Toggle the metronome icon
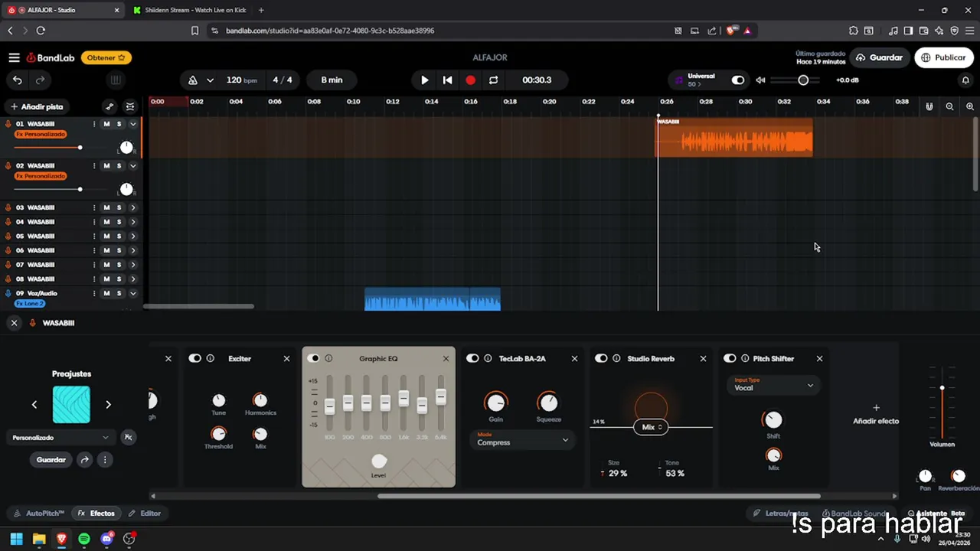The image size is (980, 551). [192, 80]
